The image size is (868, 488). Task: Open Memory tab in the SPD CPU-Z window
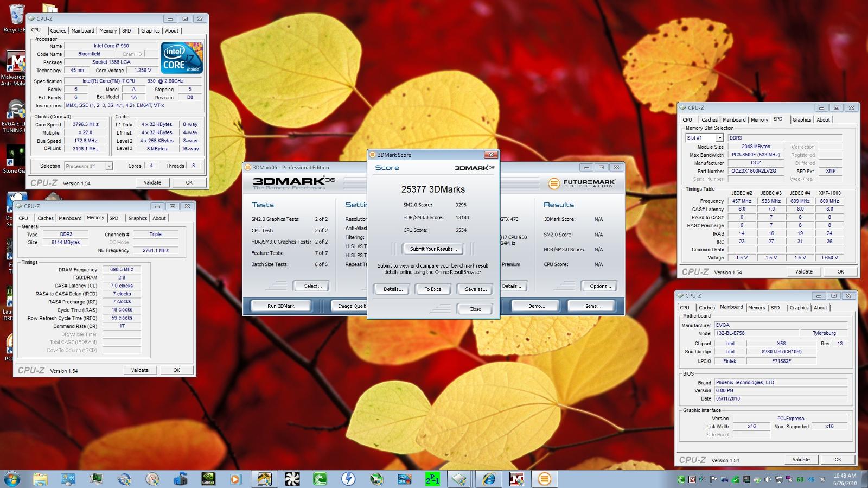point(759,120)
